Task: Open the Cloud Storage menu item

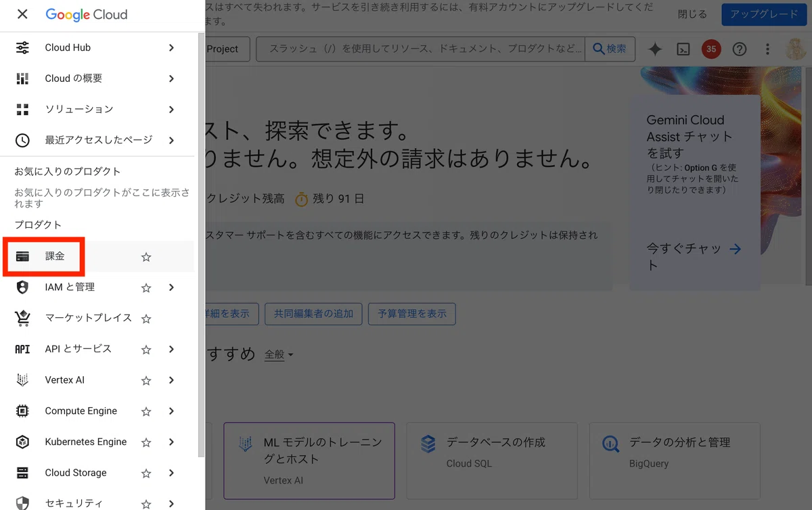Action: pos(97,473)
